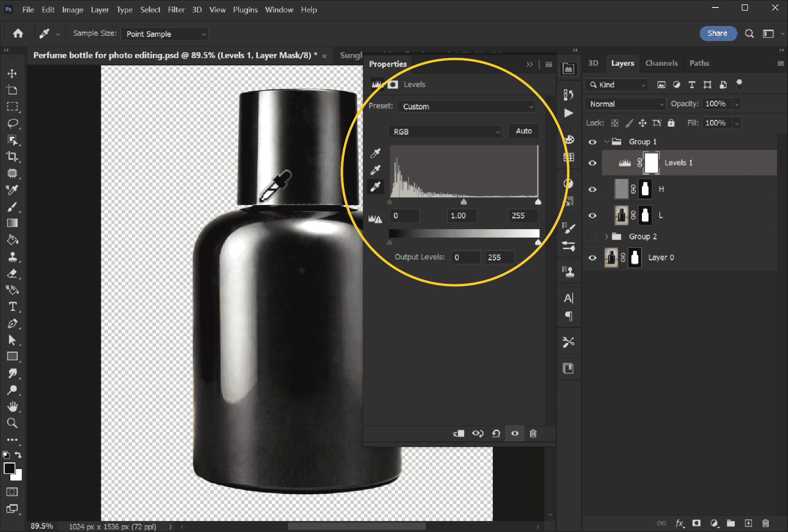
Task: Create new layer from Layers panel footer
Action: [x=748, y=523]
